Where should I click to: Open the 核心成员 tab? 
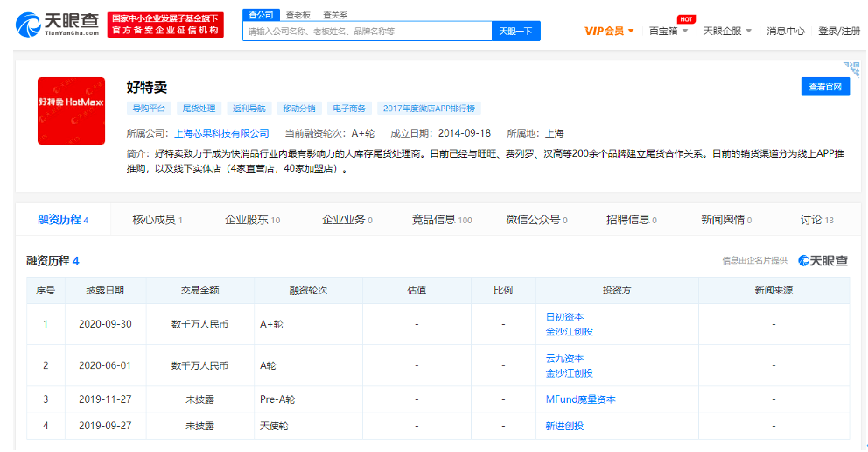[x=157, y=220]
